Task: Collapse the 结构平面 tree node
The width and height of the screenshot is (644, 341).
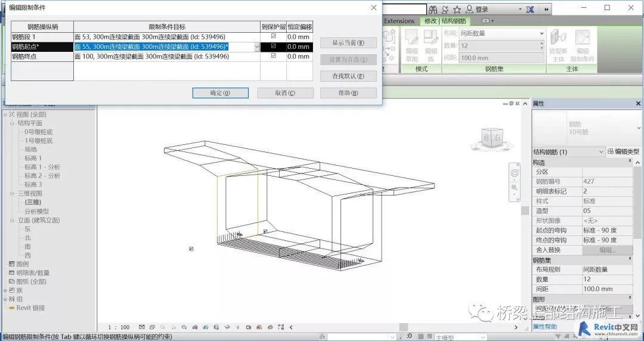Action: click(13, 123)
